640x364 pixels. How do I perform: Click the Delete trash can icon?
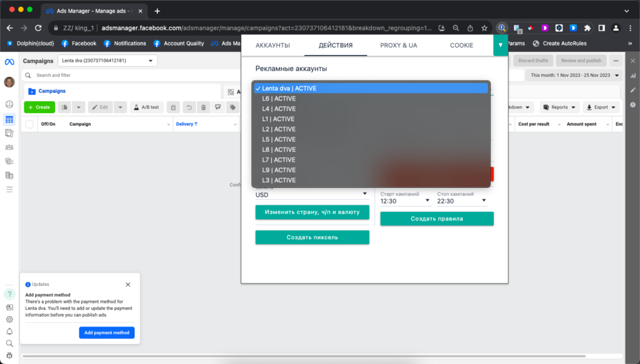(203, 107)
